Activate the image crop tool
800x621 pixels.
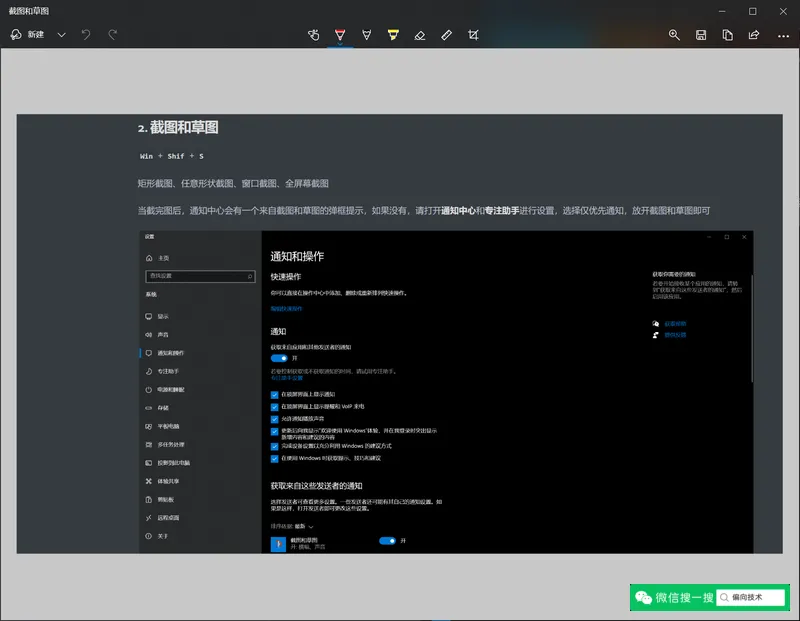pos(473,35)
